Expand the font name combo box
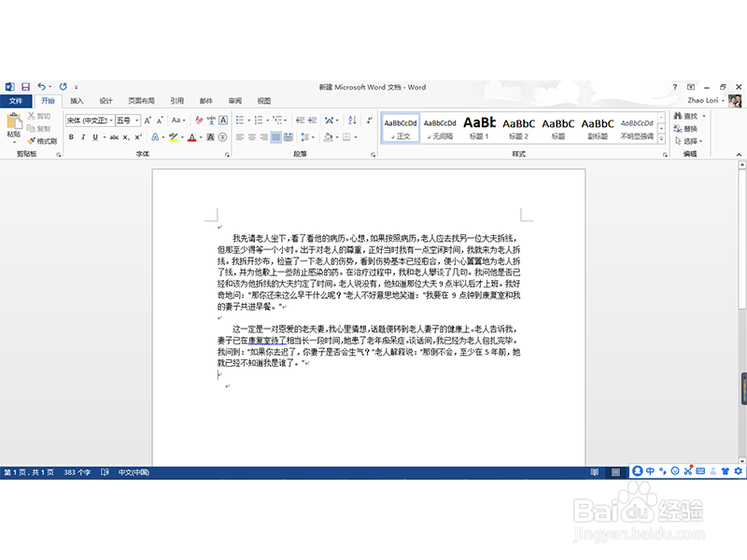This screenshot has width=747, height=560. tap(112, 121)
